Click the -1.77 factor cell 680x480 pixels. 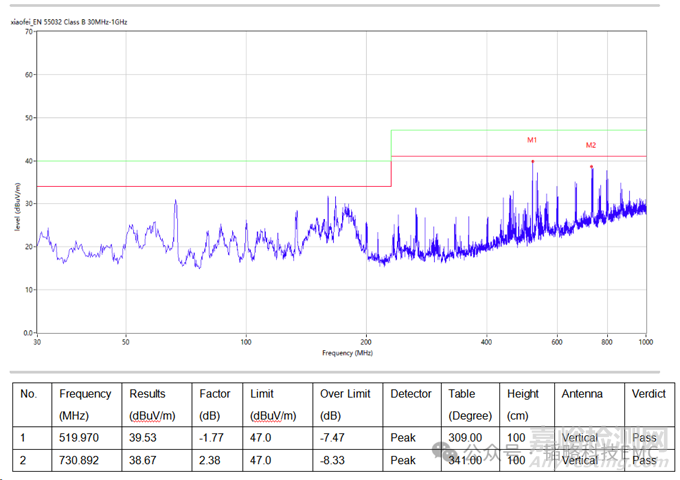coord(212,438)
